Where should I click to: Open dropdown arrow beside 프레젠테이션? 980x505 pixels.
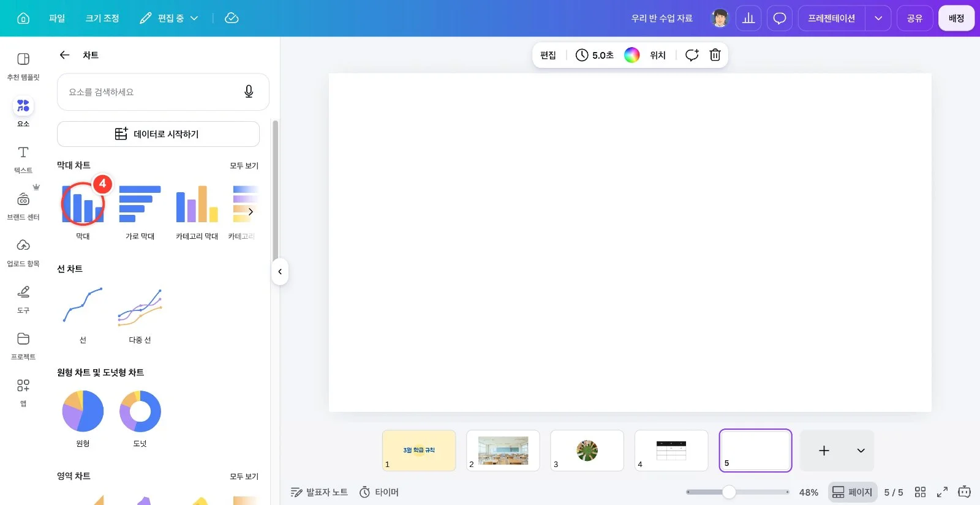click(x=878, y=18)
